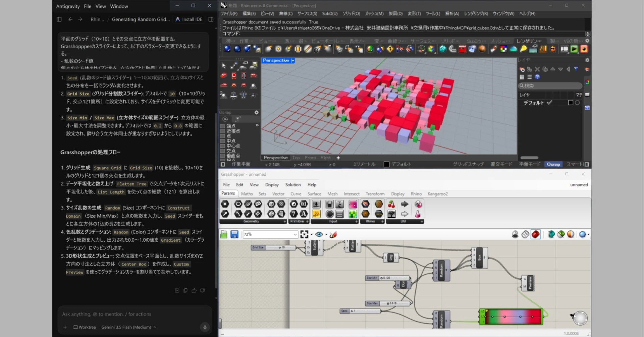The image size is (644, 337).
Task: Enable 中点 osnap checkbox
Action: tap(222, 141)
